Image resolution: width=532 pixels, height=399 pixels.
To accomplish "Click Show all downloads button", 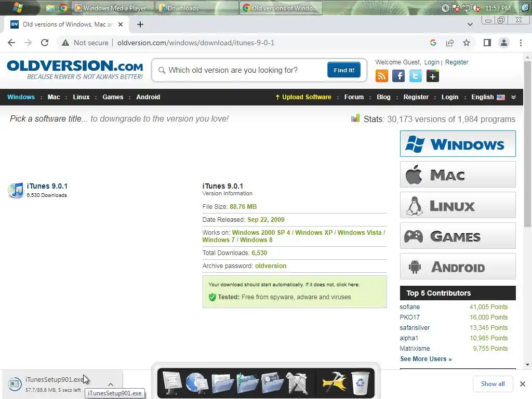I will pos(493,384).
